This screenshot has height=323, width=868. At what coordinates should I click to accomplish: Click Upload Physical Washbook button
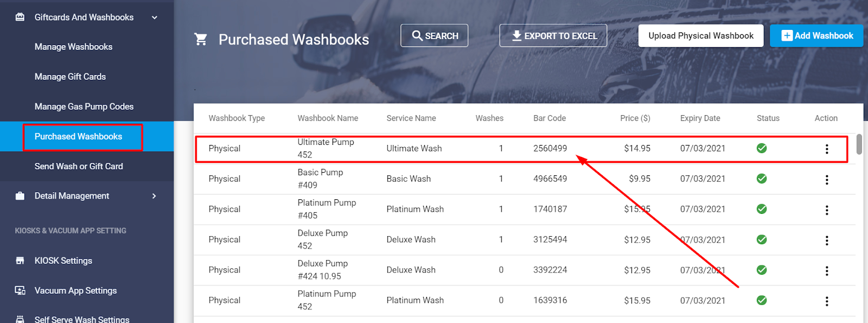pyautogui.click(x=701, y=36)
